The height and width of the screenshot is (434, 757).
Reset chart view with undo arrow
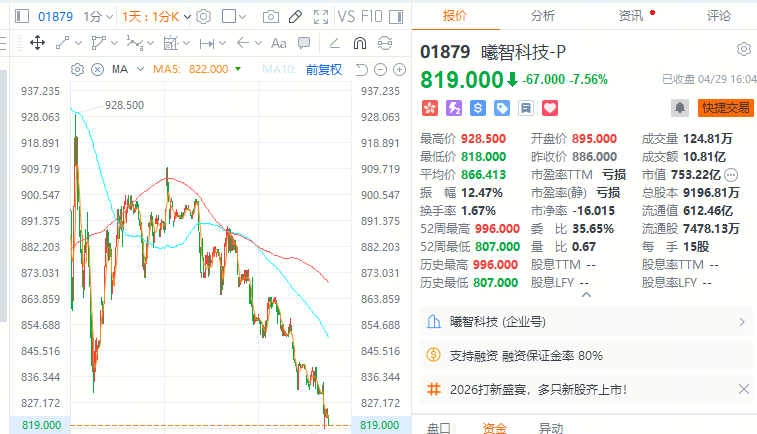pyautogui.click(x=362, y=70)
